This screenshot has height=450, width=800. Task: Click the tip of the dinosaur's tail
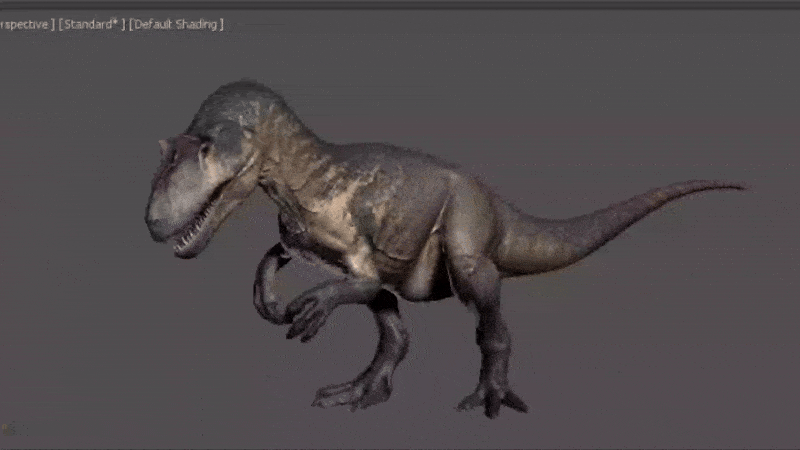(x=740, y=185)
